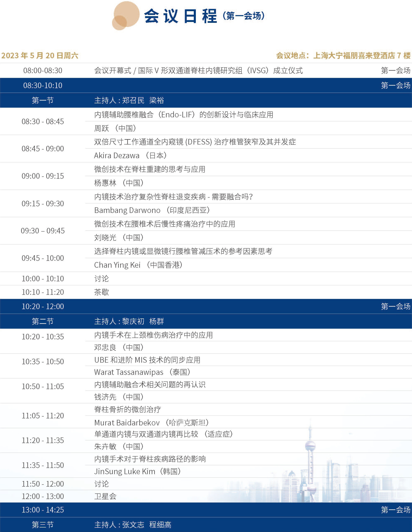412x532 pixels.
Task: Select speaker Bambang Darwono(印度尼西亚)
Action: [152, 210]
